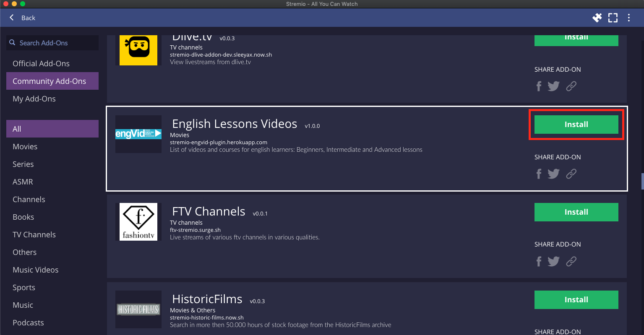Screen dimensions: 644x335
Task: Install English Lessons Videos add-on
Action: tap(576, 125)
